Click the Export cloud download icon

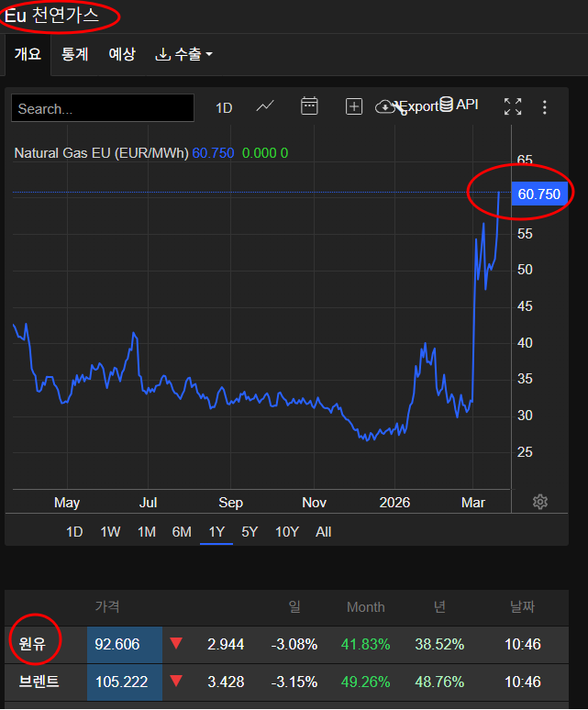click(x=385, y=106)
